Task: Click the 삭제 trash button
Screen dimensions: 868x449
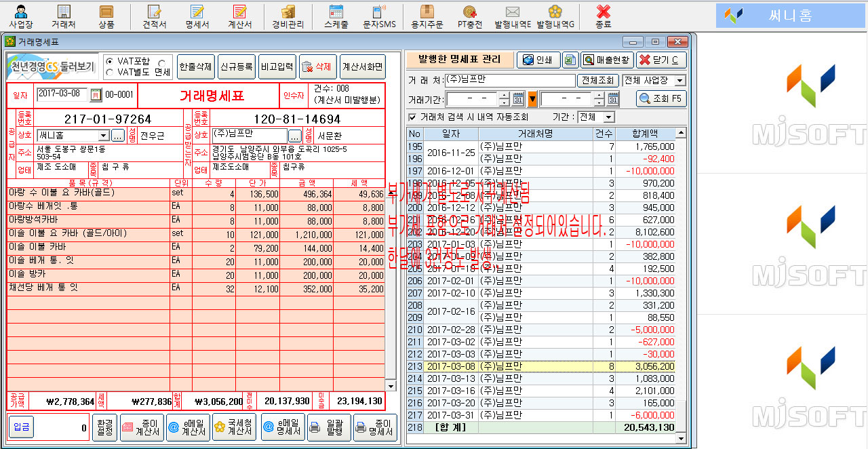Action: [x=318, y=67]
